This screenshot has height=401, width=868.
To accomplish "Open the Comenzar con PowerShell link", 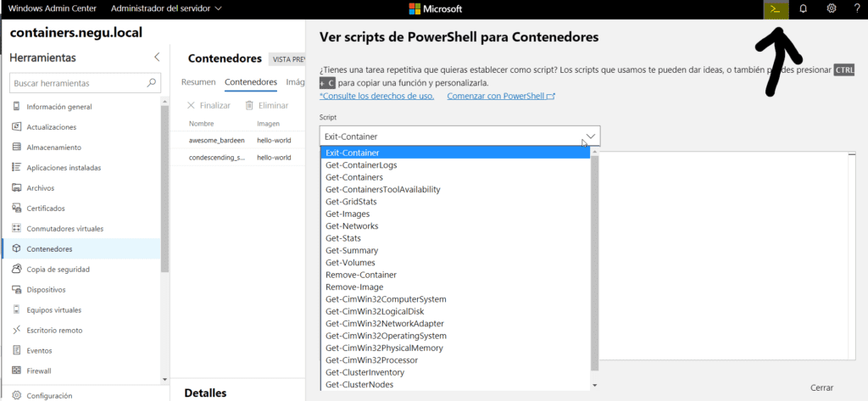I will [x=500, y=96].
